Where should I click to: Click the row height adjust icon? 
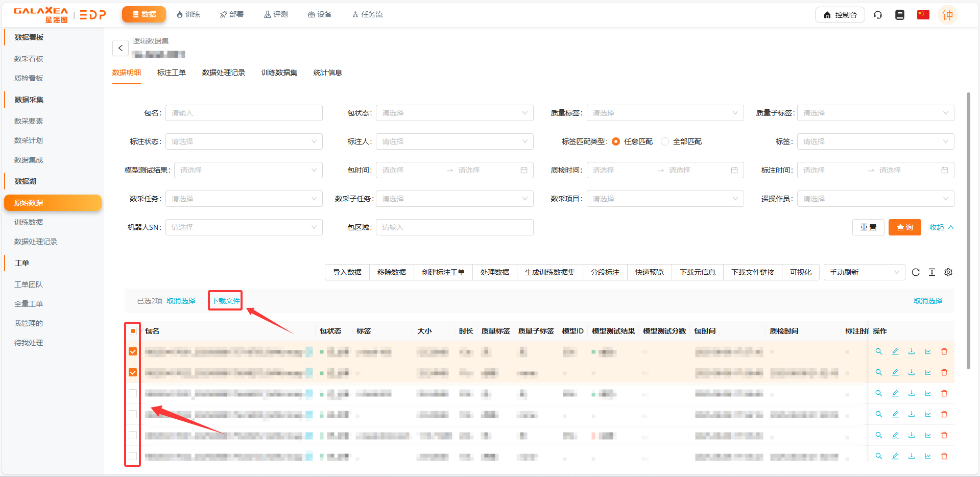(x=932, y=272)
